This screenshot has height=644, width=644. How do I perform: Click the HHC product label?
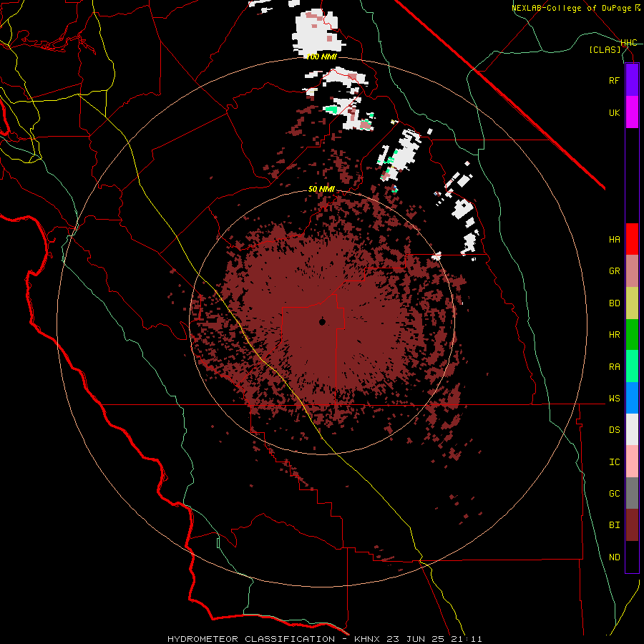point(629,43)
